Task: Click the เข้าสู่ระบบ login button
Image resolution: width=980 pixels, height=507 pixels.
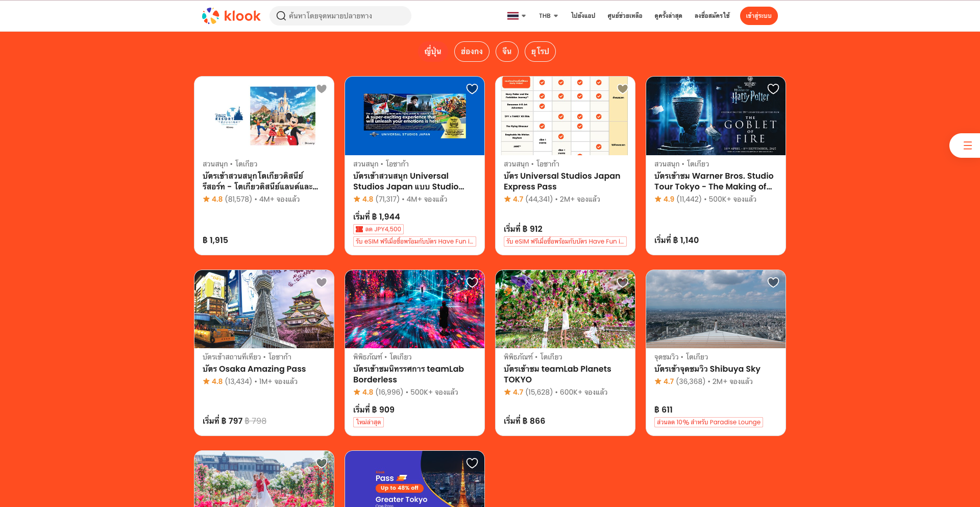Action: [758, 16]
